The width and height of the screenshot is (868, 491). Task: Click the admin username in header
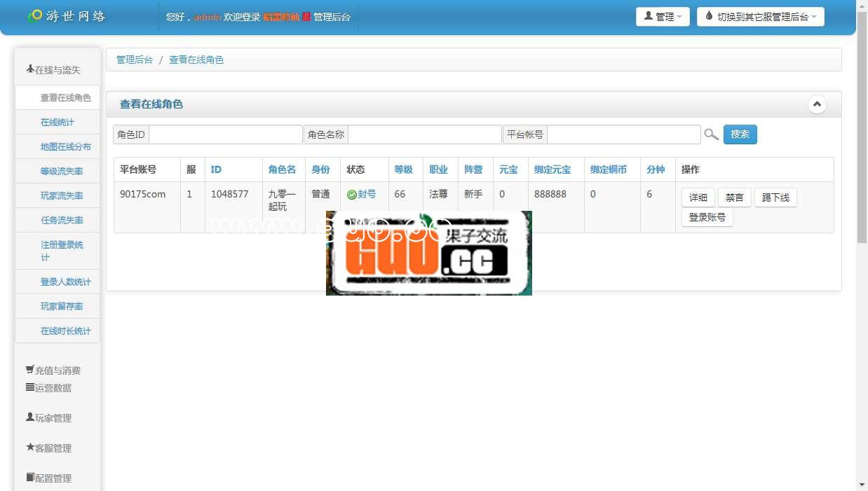[207, 17]
